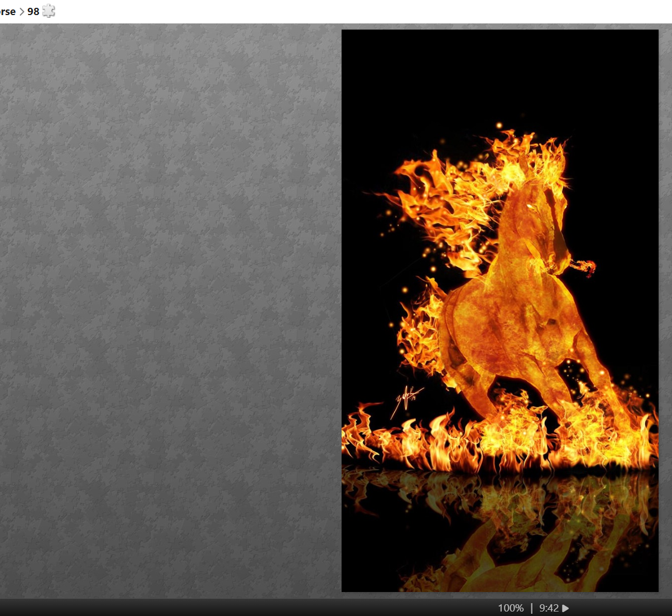Click the 9:42 elapsed time readout
The image size is (672, 616).
click(x=549, y=608)
